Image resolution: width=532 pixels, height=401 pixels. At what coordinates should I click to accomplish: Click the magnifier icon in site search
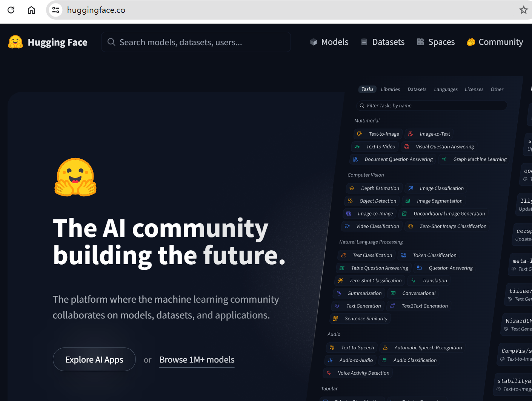pyautogui.click(x=111, y=42)
